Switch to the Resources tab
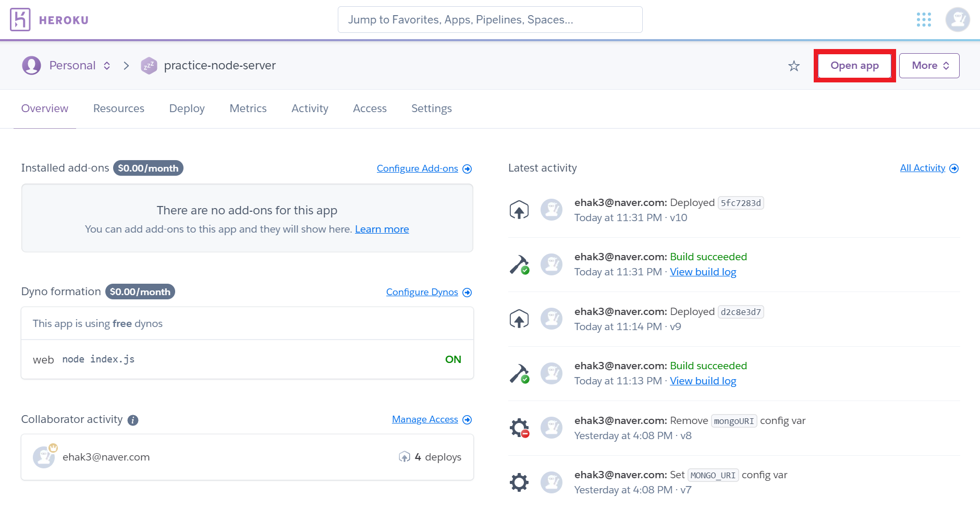 point(119,108)
